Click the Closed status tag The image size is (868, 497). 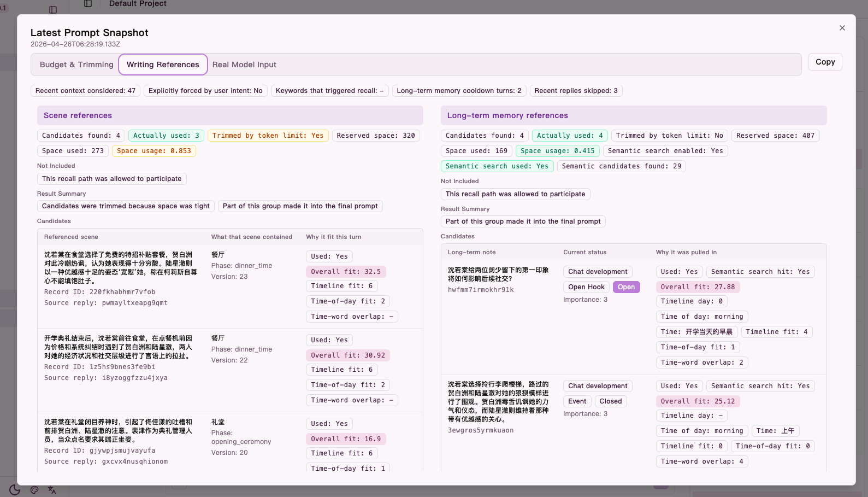coord(610,401)
